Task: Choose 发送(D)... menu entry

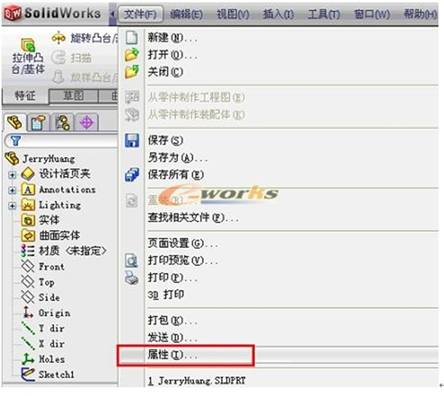Action: (x=173, y=338)
